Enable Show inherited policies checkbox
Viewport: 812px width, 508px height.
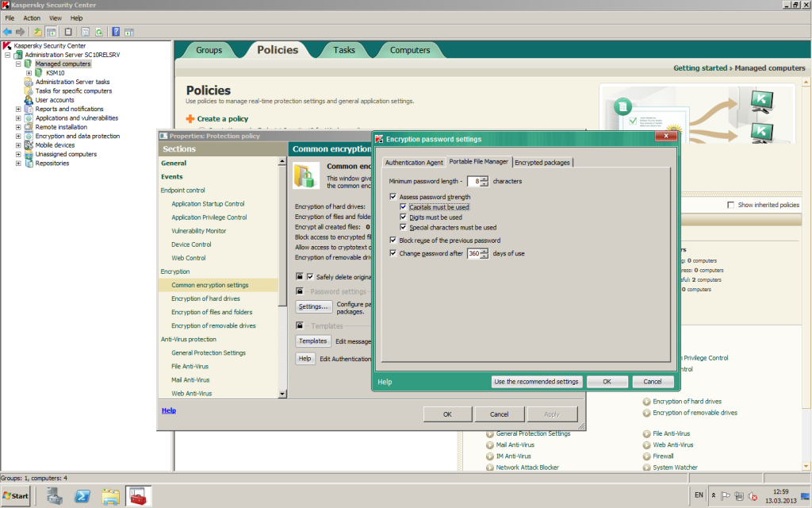coord(730,205)
